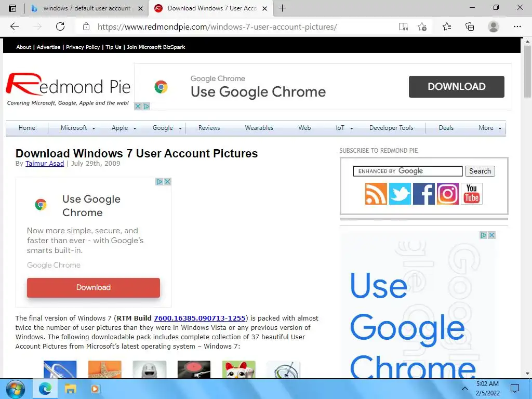Viewport: 532px width, 399px height.
Task: Click the dark DOWNLOAD banner button
Action: click(x=456, y=87)
